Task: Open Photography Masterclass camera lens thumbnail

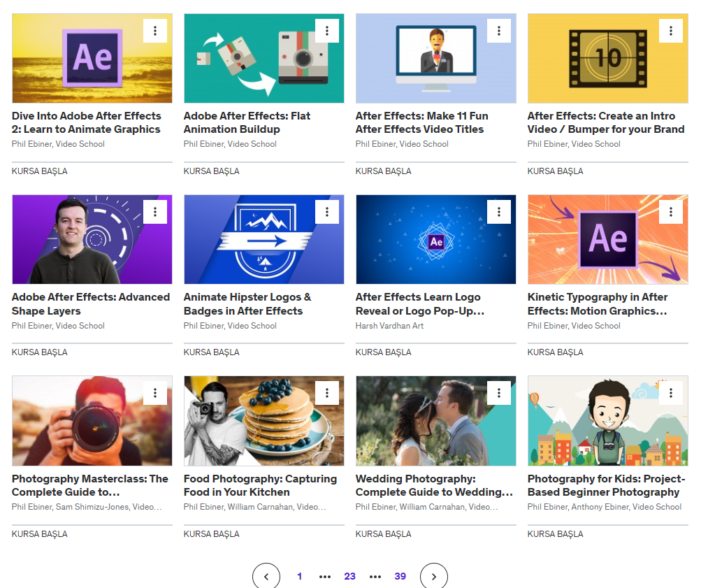Action: pos(92,421)
